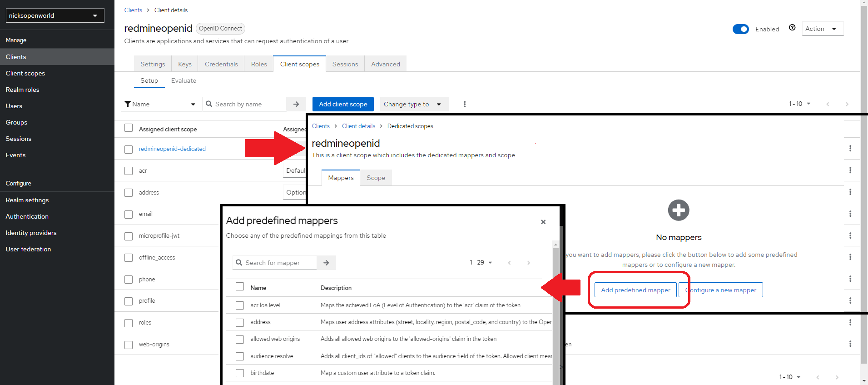868x385 pixels.
Task: Open the Evaluate sub-tab
Action: (x=184, y=80)
